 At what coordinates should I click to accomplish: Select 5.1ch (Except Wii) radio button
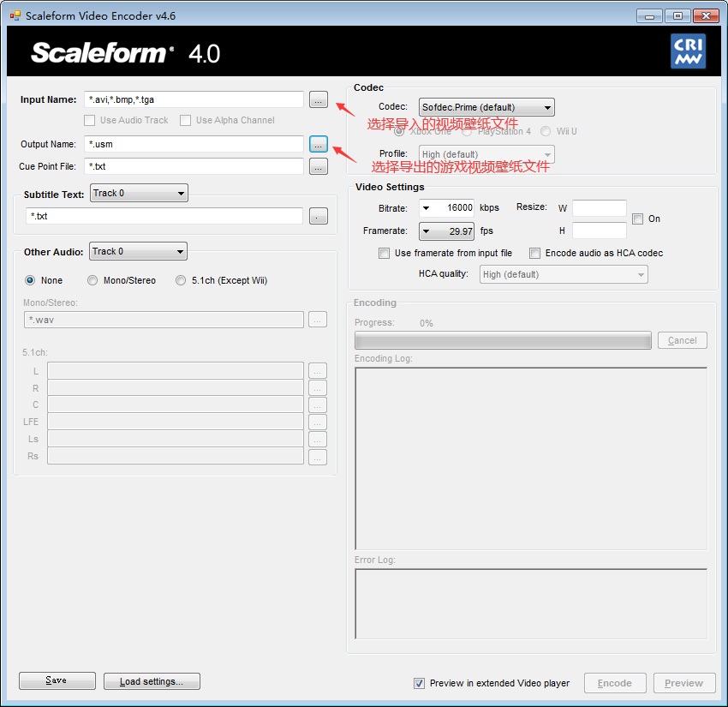coord(181,280)
